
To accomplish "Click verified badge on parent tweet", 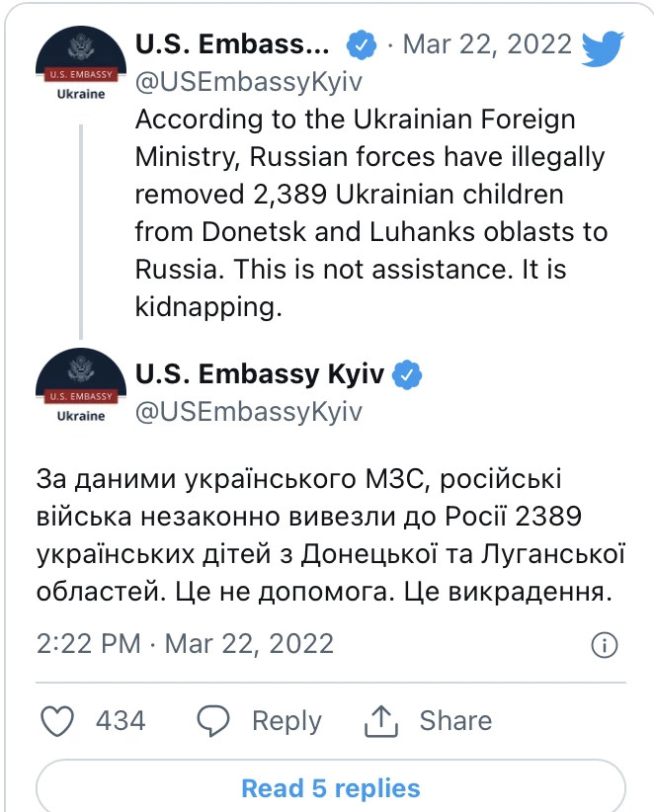I will coord(362,44).
